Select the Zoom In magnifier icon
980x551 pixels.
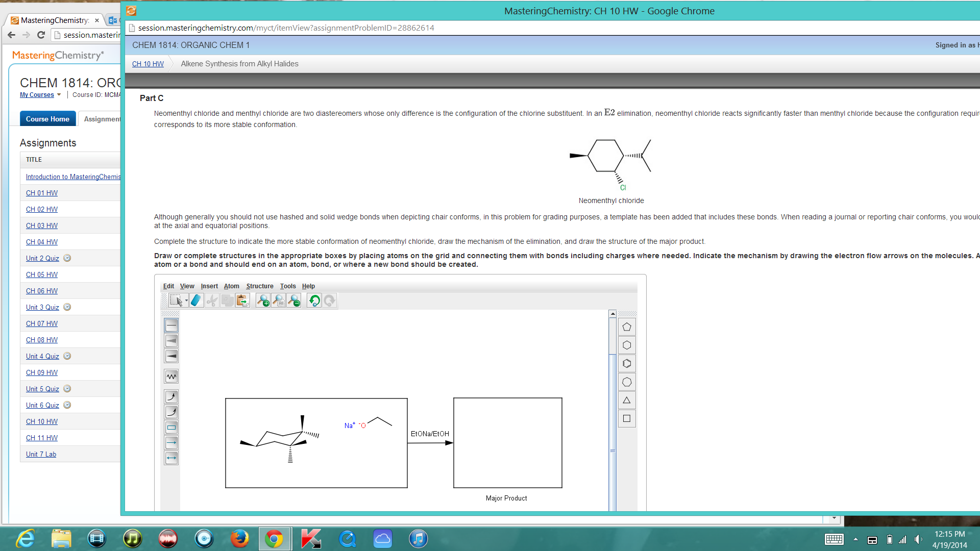[x=263, y=300]
